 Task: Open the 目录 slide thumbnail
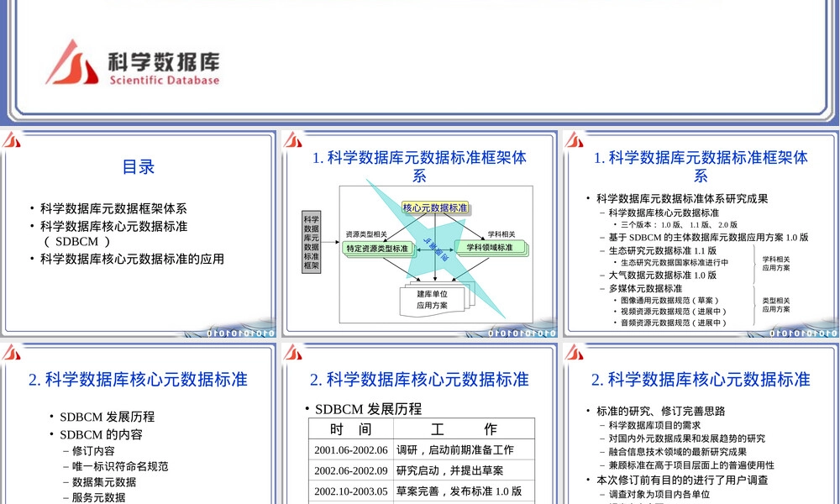pyautogui.click(x=139, y=233)
